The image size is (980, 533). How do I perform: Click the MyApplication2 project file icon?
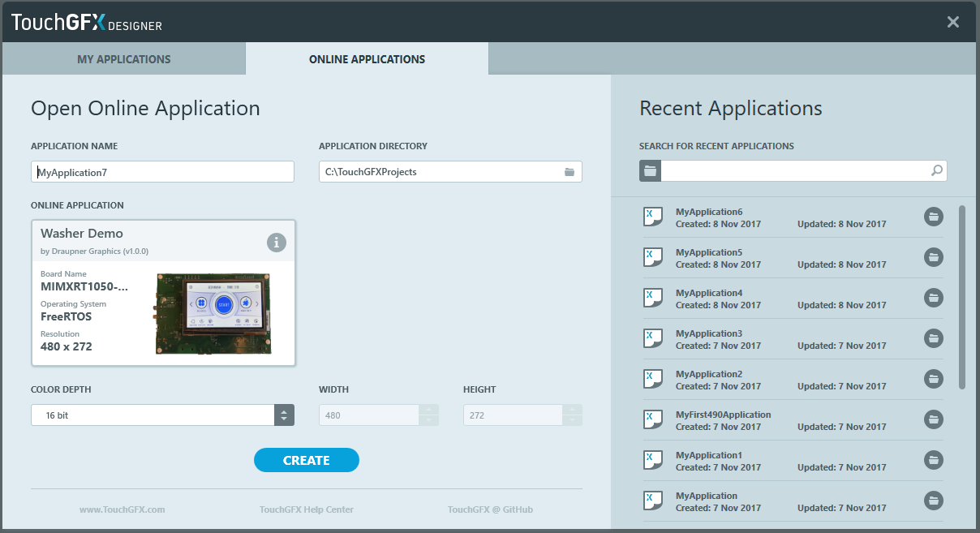pyautogui.click(x=653, y=379)
